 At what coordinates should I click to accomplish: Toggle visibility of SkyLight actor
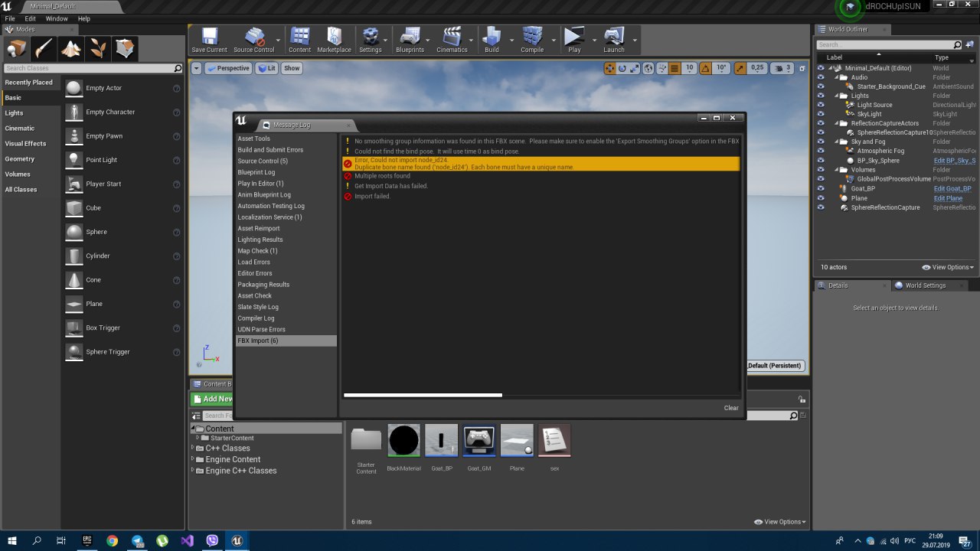click(x=821, y=114)
